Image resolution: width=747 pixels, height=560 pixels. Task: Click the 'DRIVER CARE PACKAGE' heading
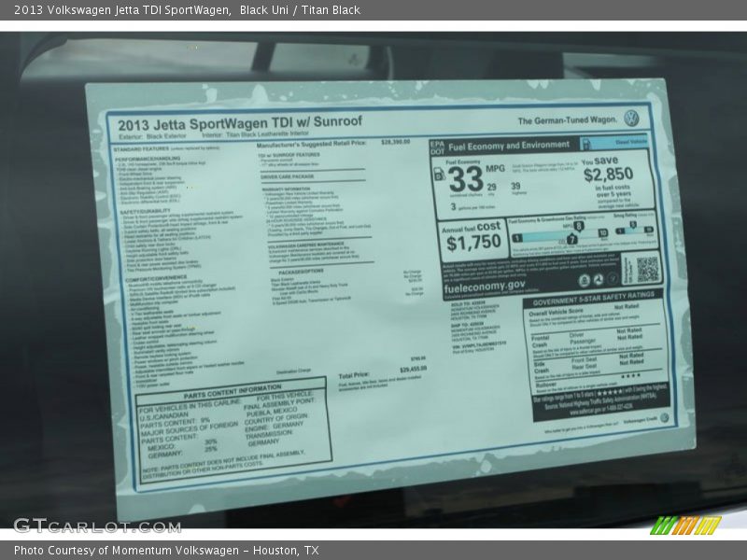(288, 176)
